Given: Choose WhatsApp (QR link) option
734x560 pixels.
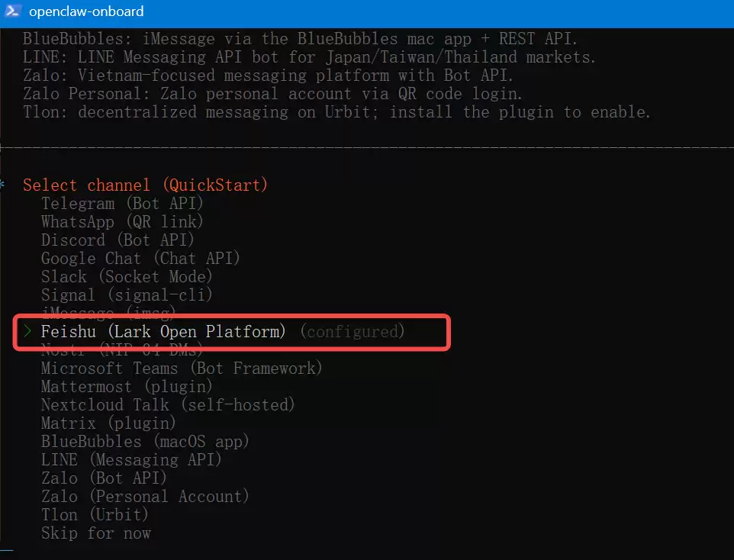Looking at the screenshot, I should 122,222.
